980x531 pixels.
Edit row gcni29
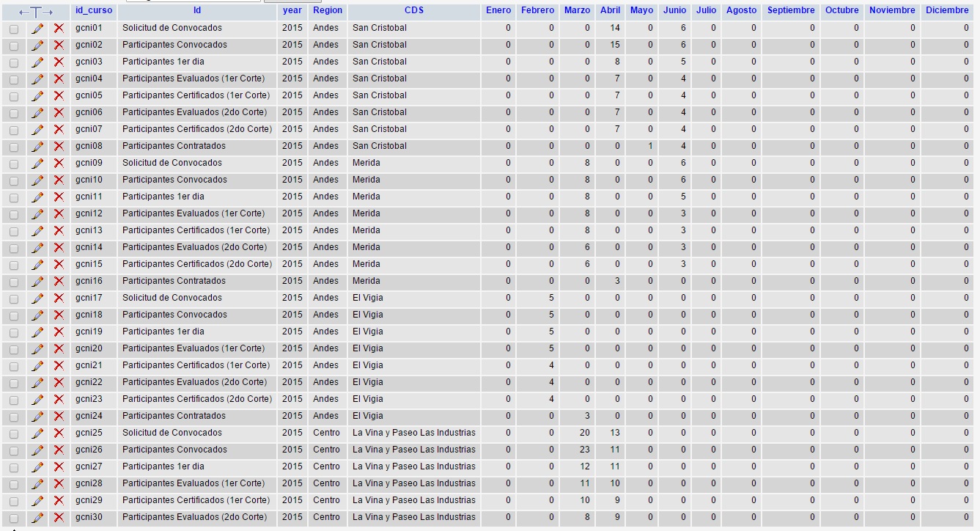(x=37, y=500)
